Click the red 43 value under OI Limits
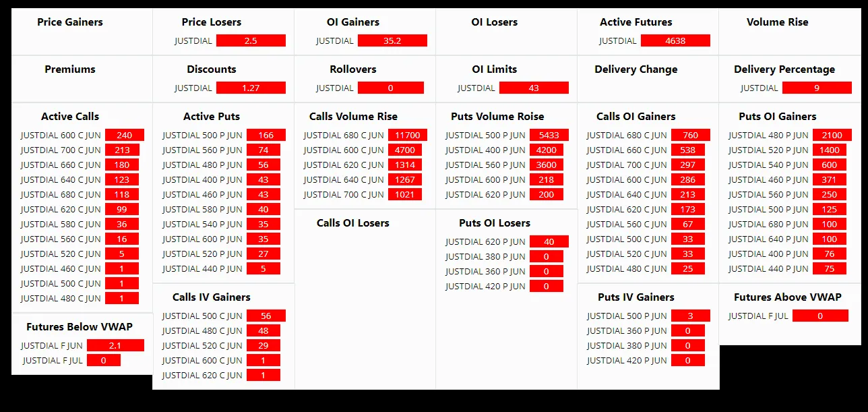 (x=534, y=88)
